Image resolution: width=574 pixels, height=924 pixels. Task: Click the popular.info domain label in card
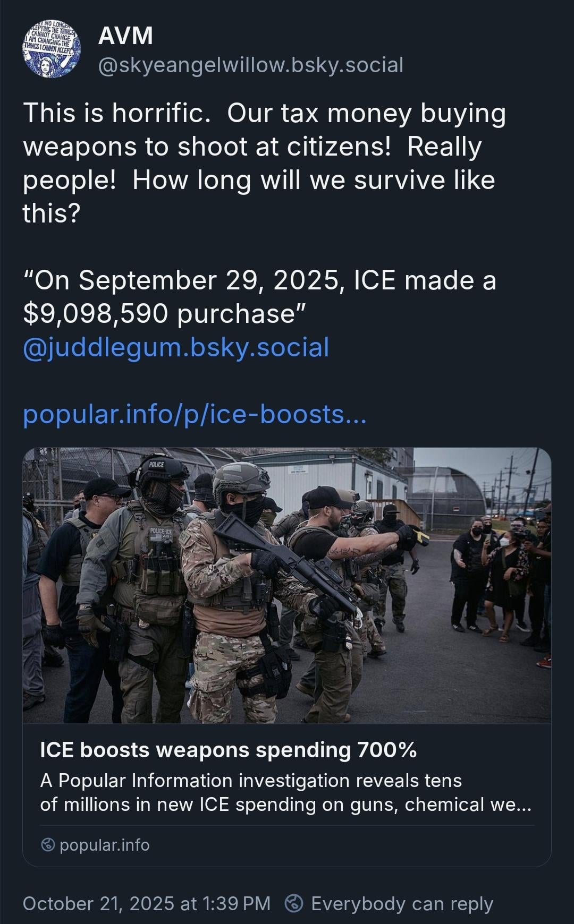[x=104, y=845]
